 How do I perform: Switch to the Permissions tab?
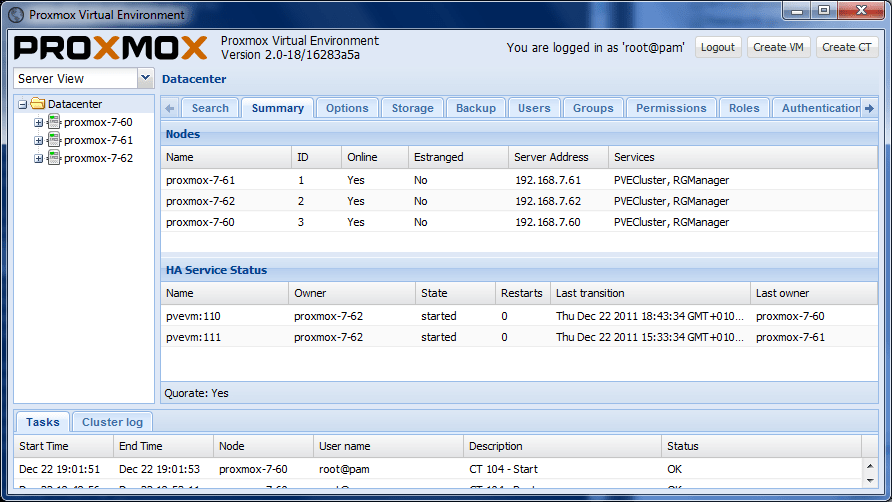pos(671,108)
